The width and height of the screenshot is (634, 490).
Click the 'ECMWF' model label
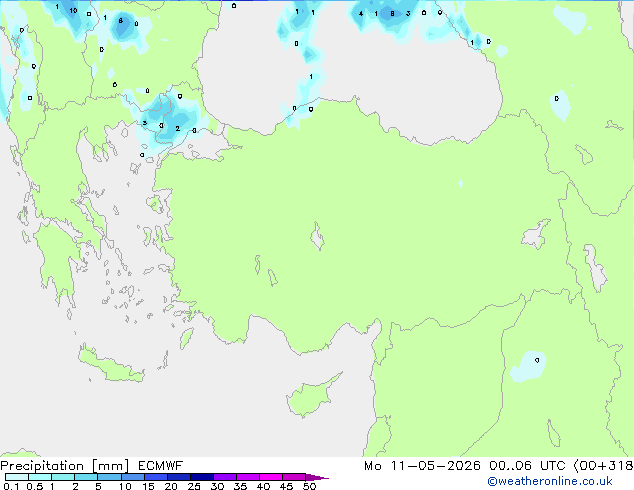point(161,466)
